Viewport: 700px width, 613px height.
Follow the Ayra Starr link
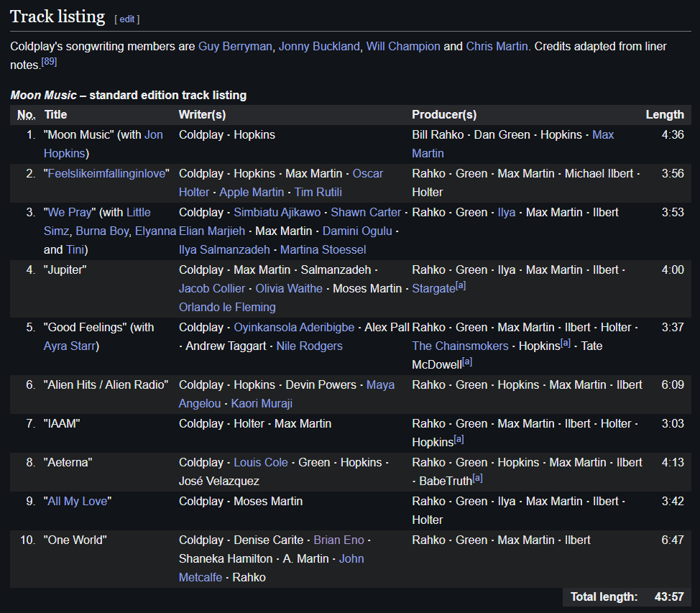70,346
